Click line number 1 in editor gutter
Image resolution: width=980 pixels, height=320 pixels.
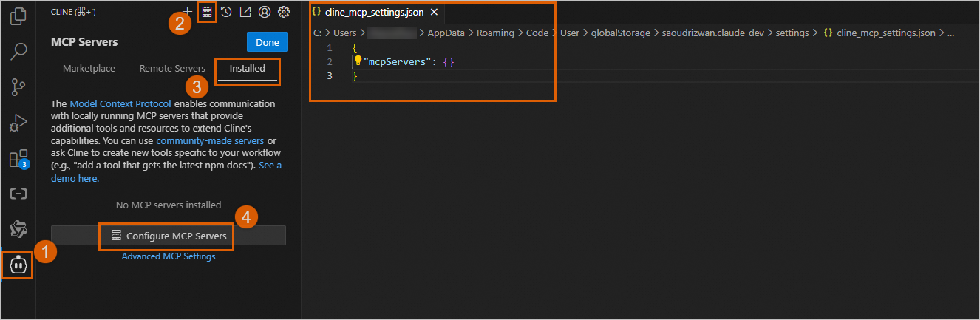330,47
